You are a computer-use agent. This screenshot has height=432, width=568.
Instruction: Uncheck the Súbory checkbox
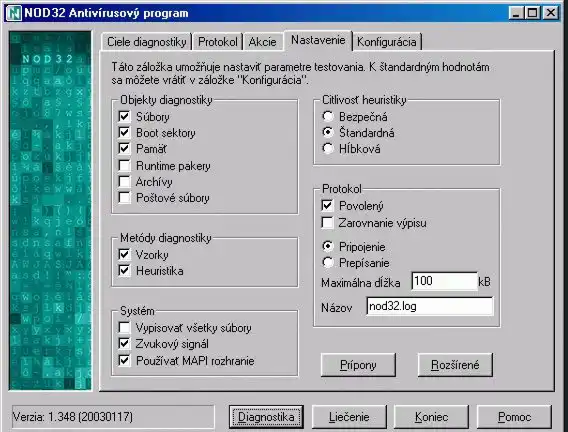coord(124,117)
